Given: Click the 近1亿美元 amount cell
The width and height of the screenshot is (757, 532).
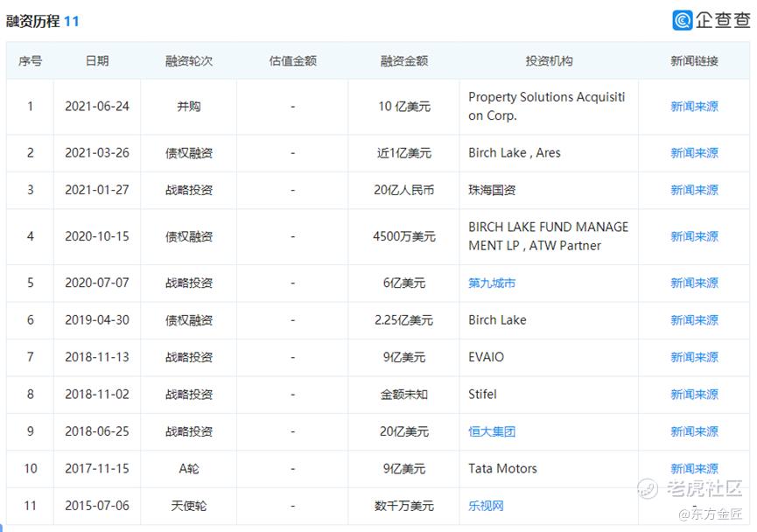Looking at the screenshot, I should coord(404,153).
